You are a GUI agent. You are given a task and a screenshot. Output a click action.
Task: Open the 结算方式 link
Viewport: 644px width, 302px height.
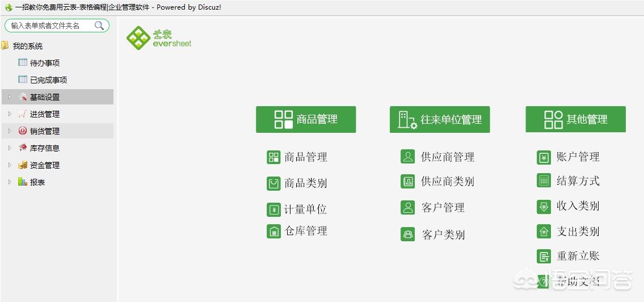pyautogui.click(x=578, y=181)
